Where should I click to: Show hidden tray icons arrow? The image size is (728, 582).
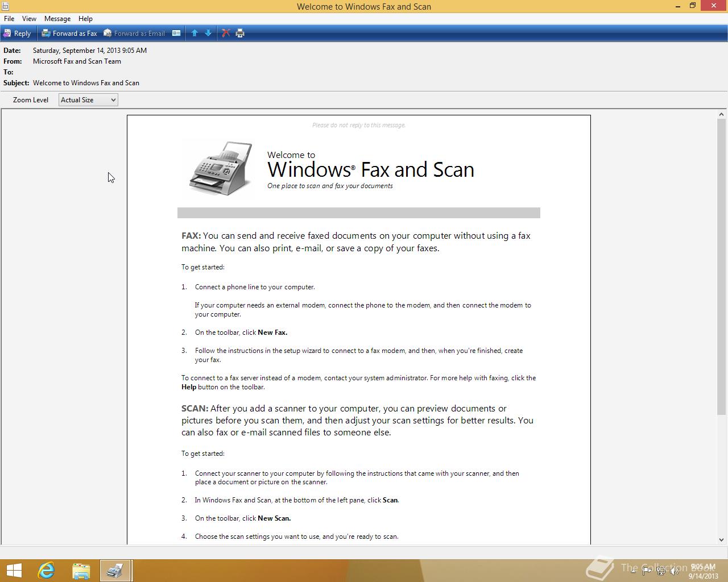[633, 571]
